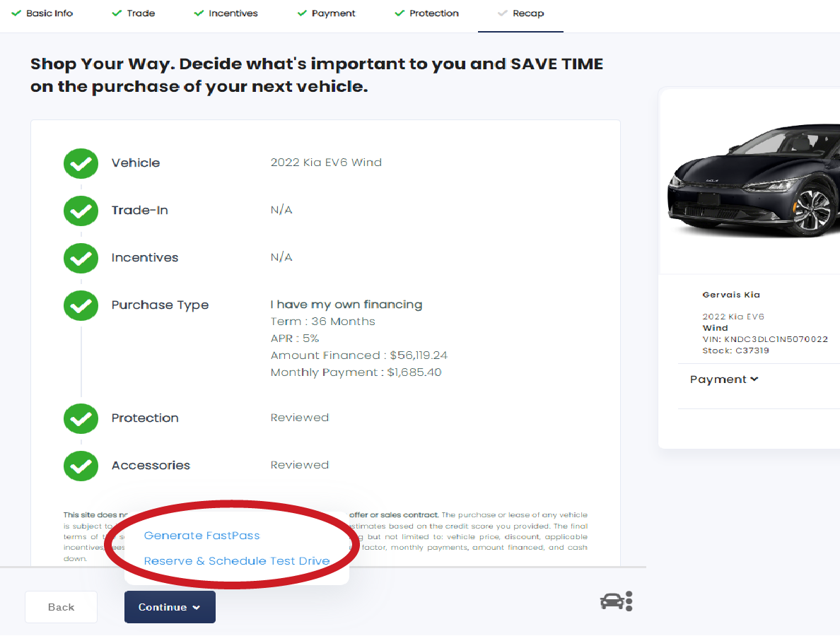
Task: Open the Incentives step tab
Action: coord(226,13)
